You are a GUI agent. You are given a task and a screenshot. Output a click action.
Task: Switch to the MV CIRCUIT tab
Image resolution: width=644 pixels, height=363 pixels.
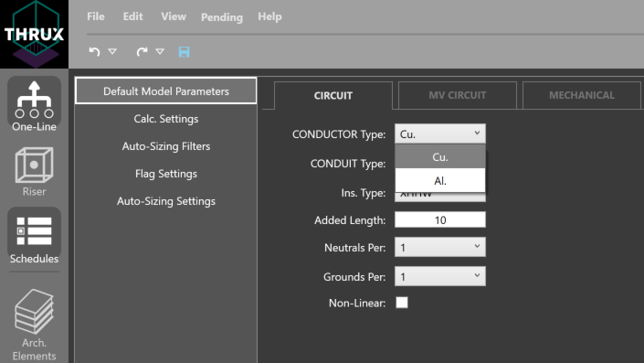457,95
